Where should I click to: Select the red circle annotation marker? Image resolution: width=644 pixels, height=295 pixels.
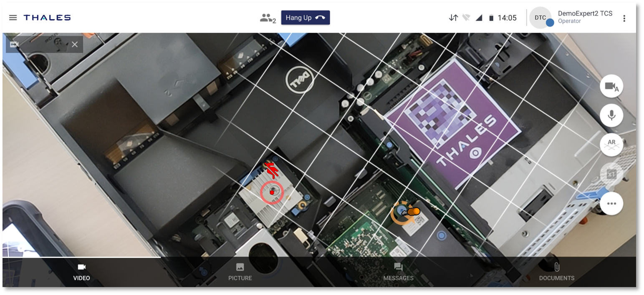click(272, 192)
